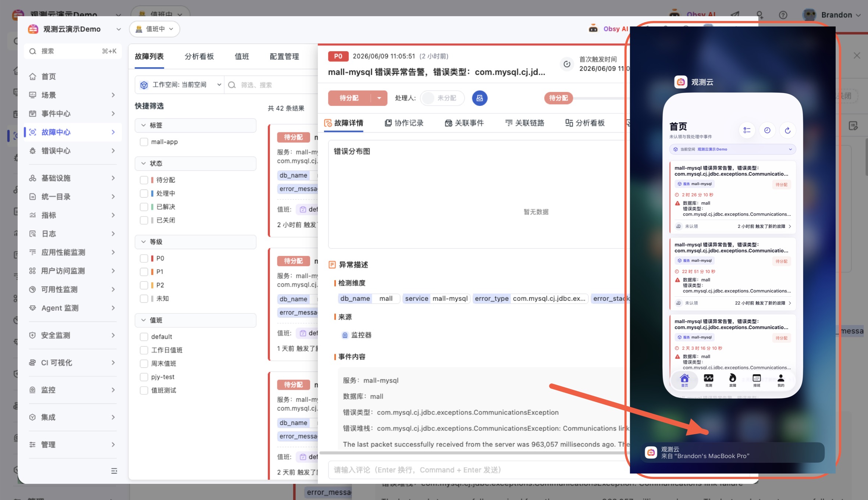Check the 工作日值班 schedule filter
This screenshot has width=868, height=500.
pos(144,350)
